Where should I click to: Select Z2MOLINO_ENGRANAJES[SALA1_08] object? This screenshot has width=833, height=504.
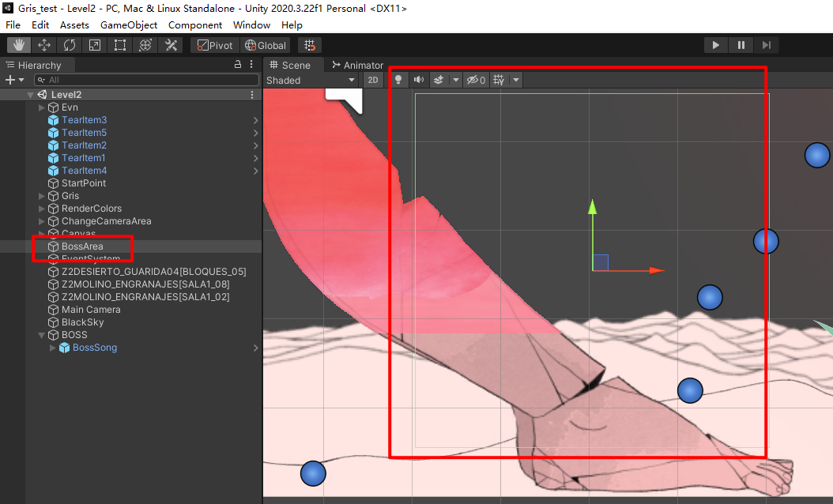(145, 284)
